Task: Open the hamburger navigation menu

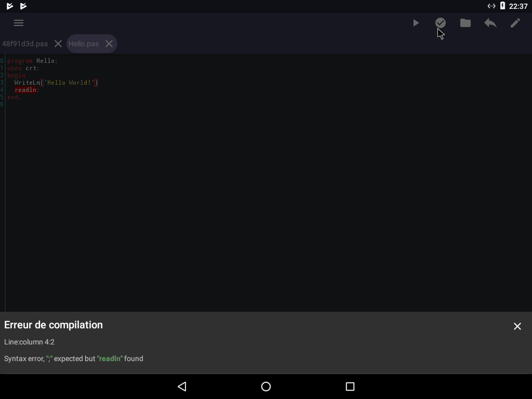Action: 19,23
